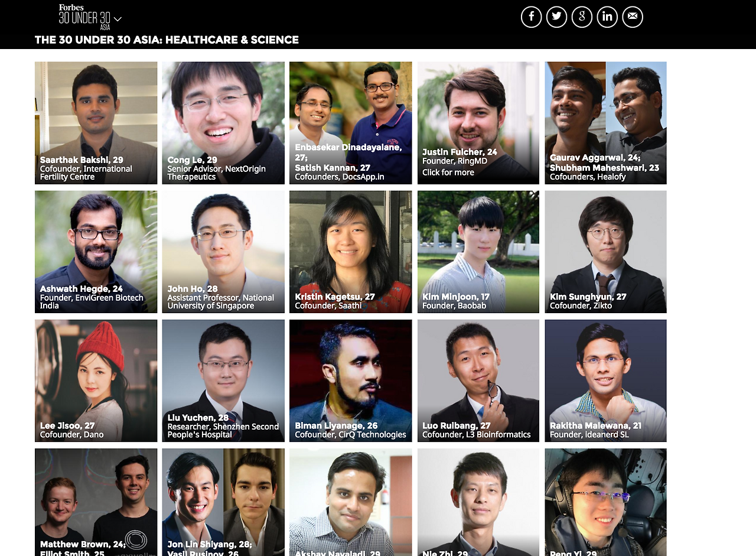Follow the 'Click for more' link on Justin Fulcher's card
756x556 pixels.
click(x=448, y=173)
